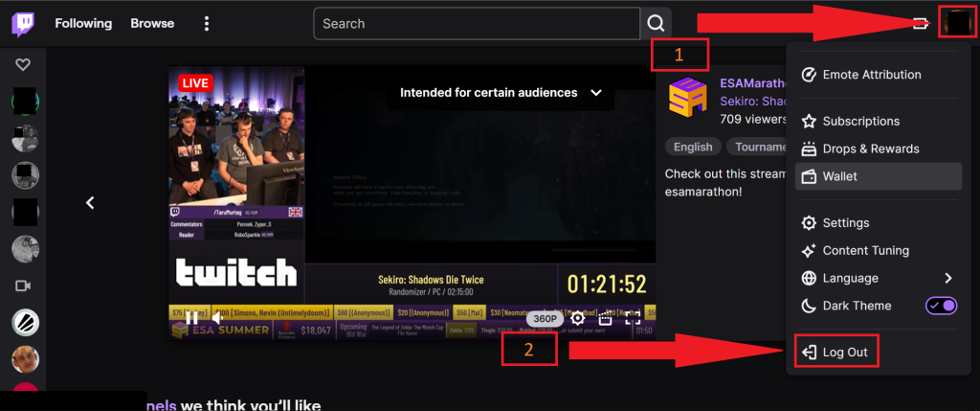Click the magnifying glass search button

(x=656, y=24)
